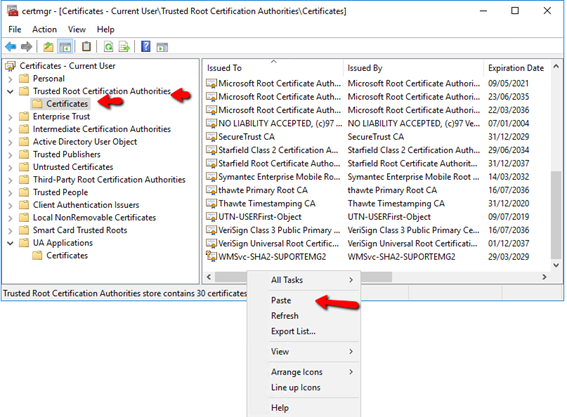Viewport: 567px width, 417px height.
Task: Select Export List... in context menu
Action: 293,331
